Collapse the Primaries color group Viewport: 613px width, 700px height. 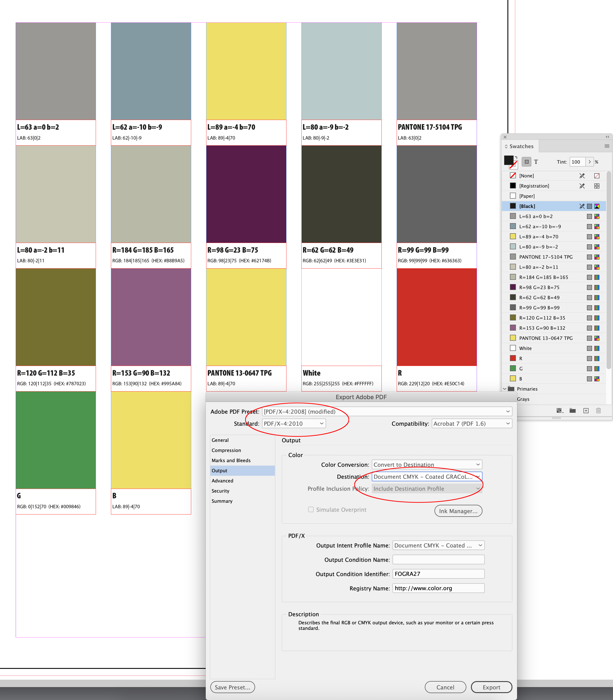[x=505, y=389]
